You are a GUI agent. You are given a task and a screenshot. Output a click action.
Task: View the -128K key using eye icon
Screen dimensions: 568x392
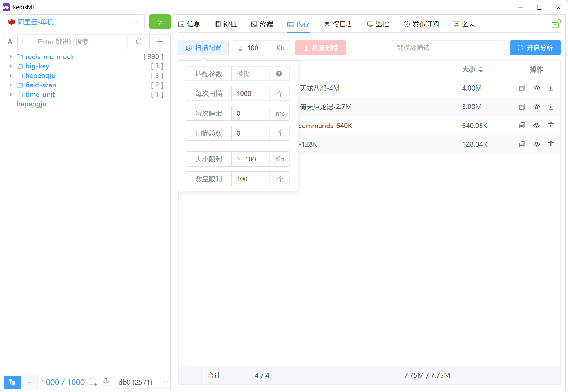[536, 144]
